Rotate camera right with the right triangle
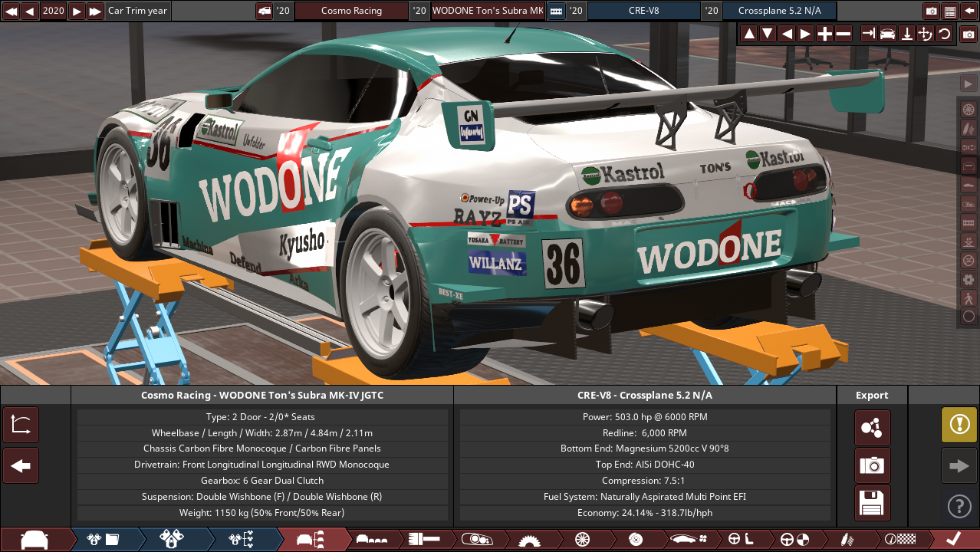The image size is (980, 552). tap(805, 34)
